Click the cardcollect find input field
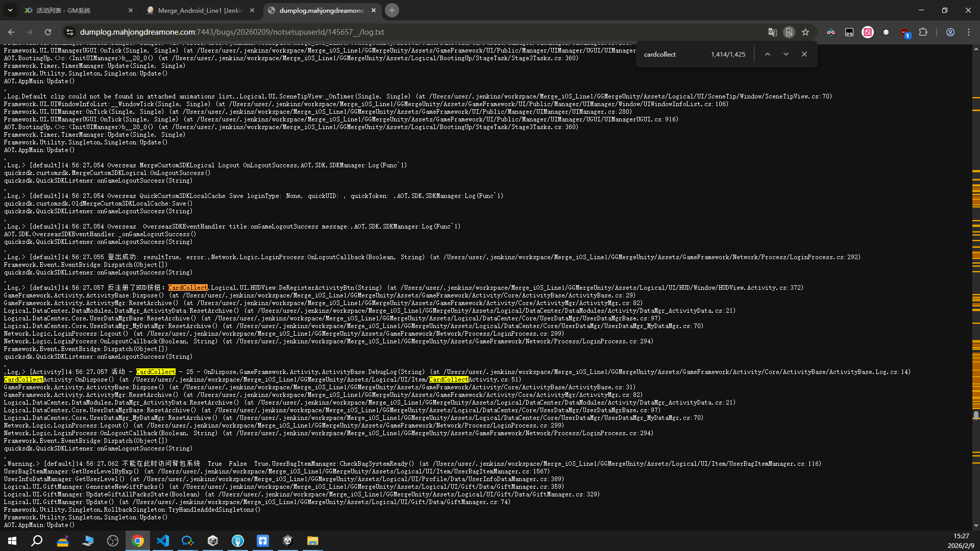The height and width of the screenshot is (551, 980). point(674,54)
